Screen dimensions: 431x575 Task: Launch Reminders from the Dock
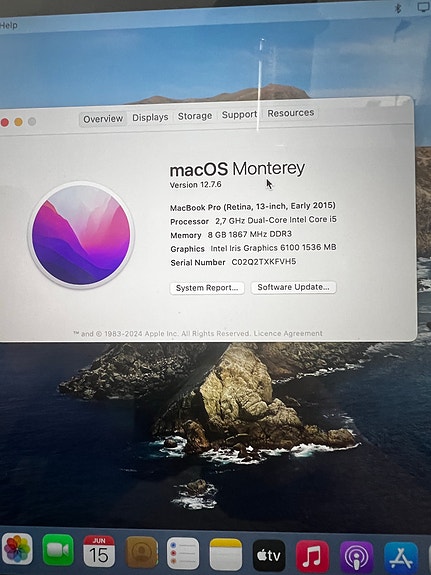(183, 553)
